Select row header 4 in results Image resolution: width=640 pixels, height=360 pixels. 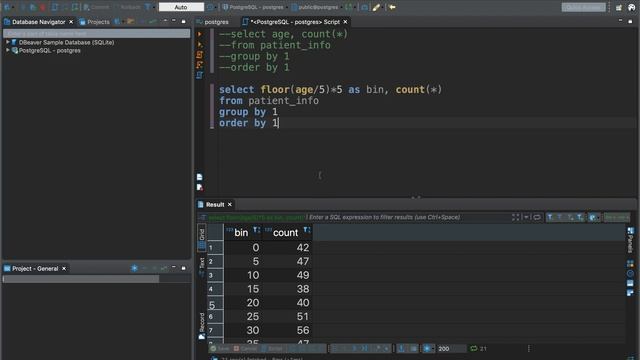215,289
